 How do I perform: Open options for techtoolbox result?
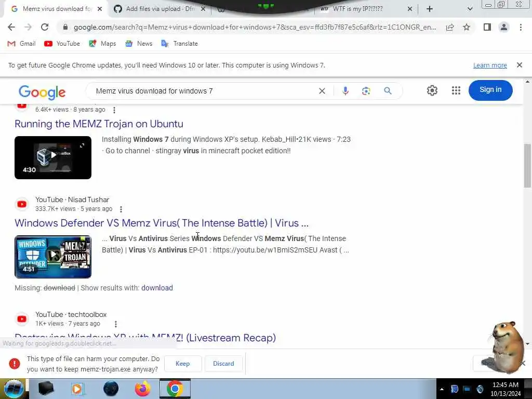tap(116, 324)
